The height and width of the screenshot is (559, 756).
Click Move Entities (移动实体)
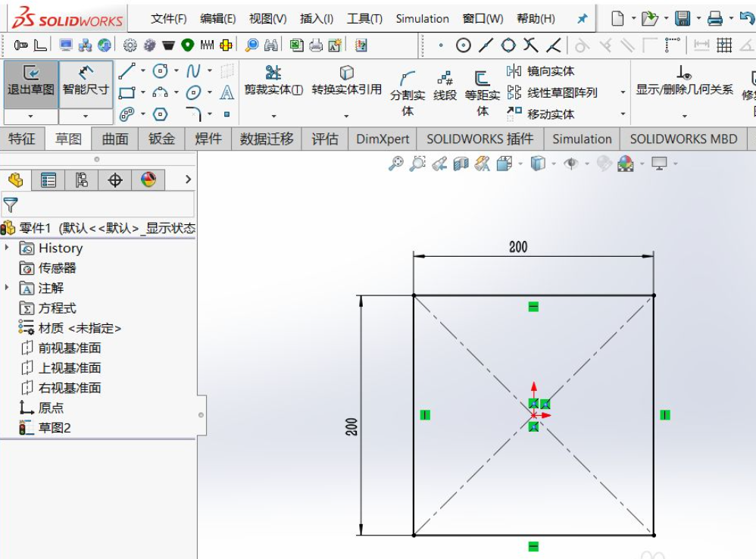[540, 114]
